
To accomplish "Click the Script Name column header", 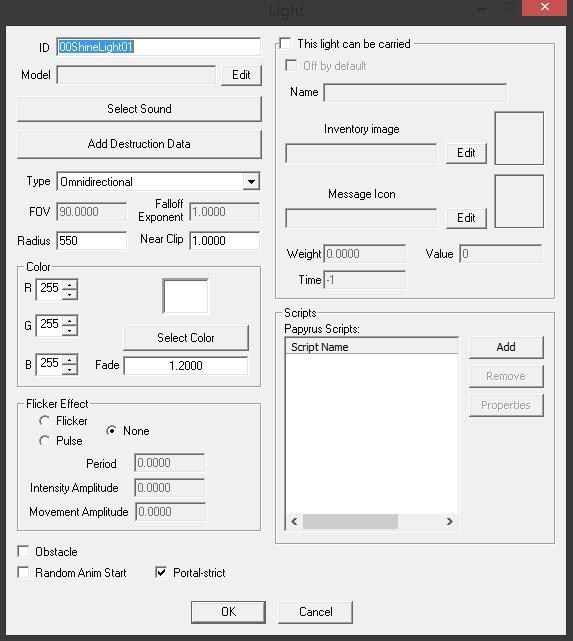I will pyautogui.click(x=372, y=347).
